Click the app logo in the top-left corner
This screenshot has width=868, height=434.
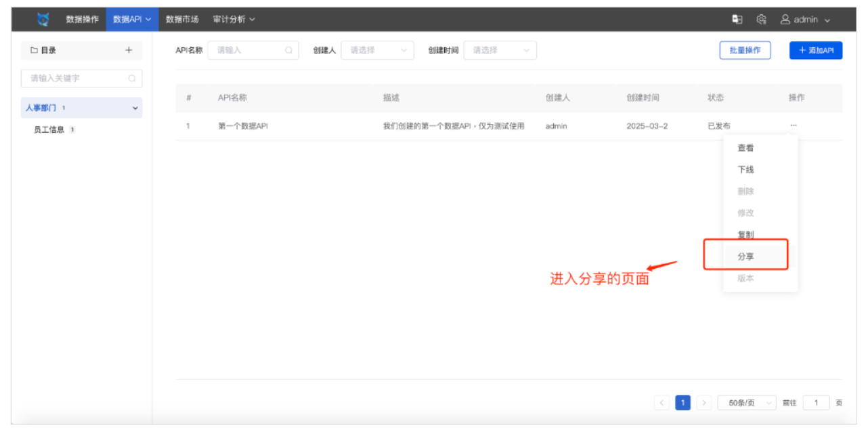coord(42,19)
